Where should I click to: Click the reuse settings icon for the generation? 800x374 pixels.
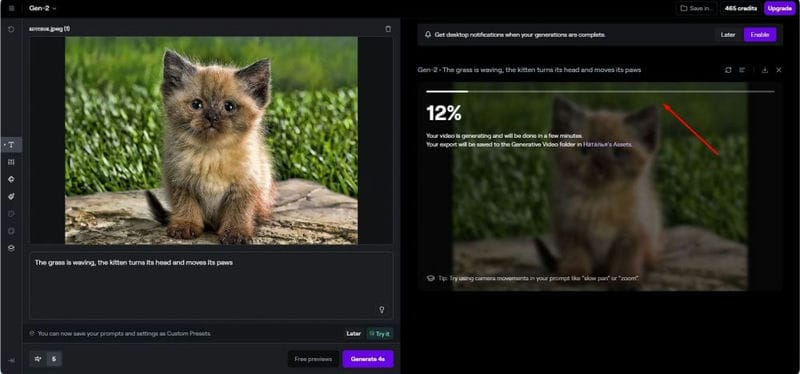tap(728, 70)
